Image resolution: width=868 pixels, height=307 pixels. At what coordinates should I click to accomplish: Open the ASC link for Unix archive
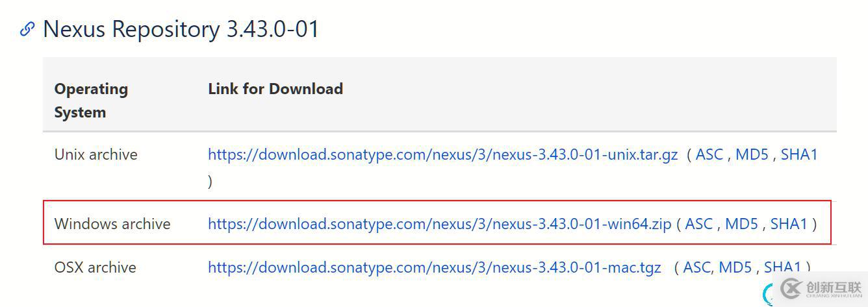point(709,154)
